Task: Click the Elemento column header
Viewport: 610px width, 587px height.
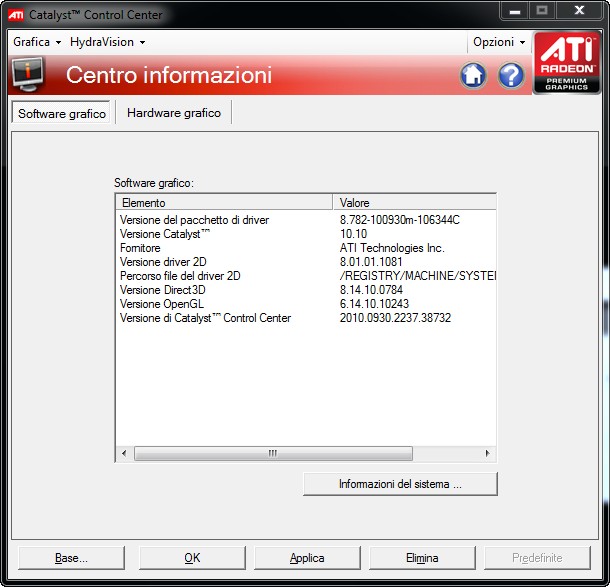Action: click(x=224, y=202)
